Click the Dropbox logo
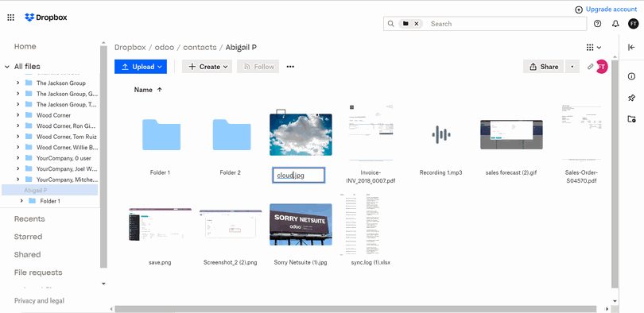The image size is (644, 313). [45, 17]
